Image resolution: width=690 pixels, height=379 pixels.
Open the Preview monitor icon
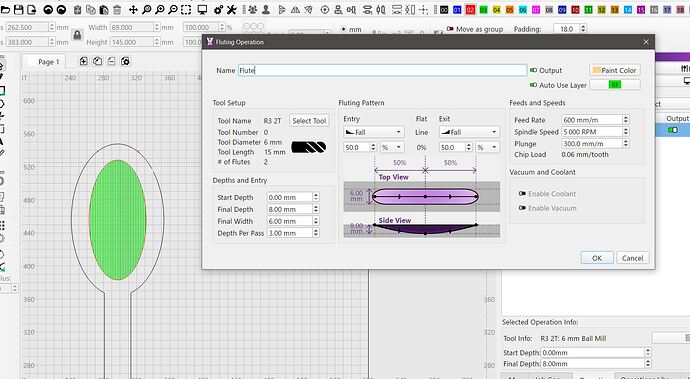pos(202,9)
